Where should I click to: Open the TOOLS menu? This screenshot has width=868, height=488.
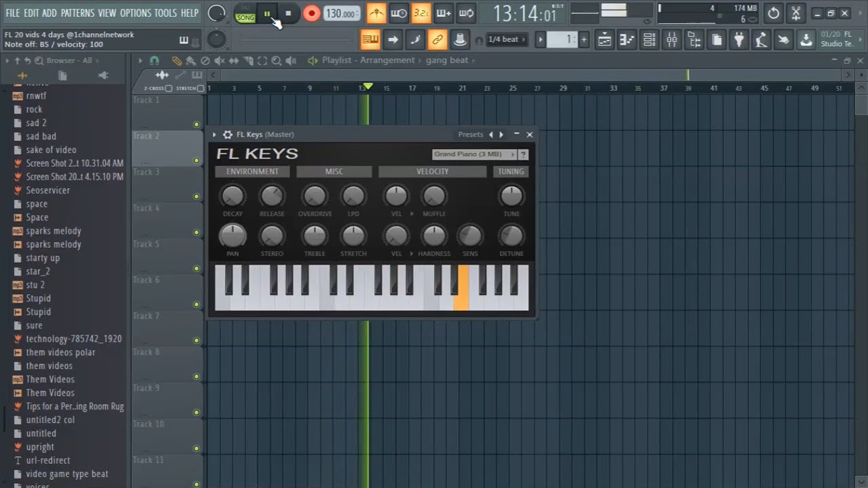165,13
